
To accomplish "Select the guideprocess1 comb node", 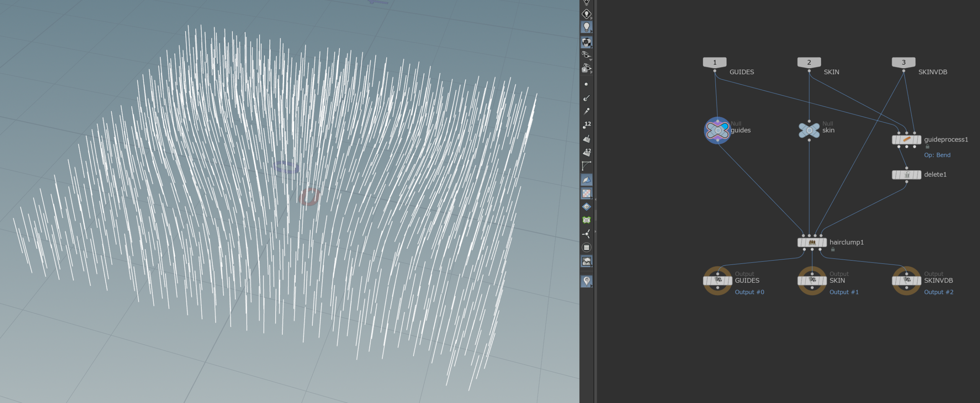I will coord(906,140).
